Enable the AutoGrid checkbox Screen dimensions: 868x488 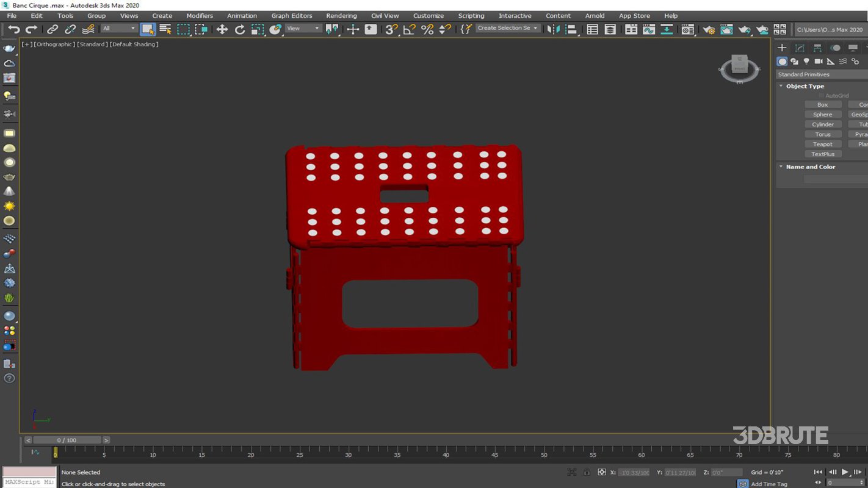[822, 96]
